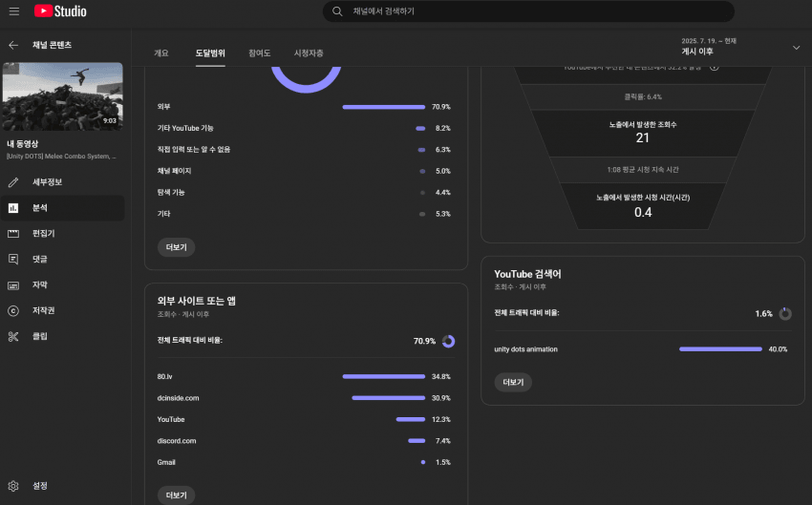Click 1:08 평균 시청 지속 시간 label
This screenshot has width=812, height=505.
coord(643,170)
